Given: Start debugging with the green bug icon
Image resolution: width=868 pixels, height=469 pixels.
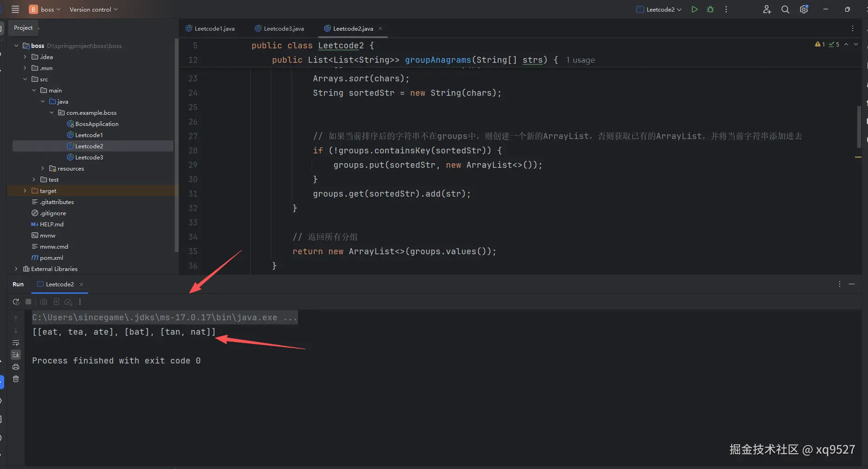Looking at the screenshot, I should [x=710, y=9].
